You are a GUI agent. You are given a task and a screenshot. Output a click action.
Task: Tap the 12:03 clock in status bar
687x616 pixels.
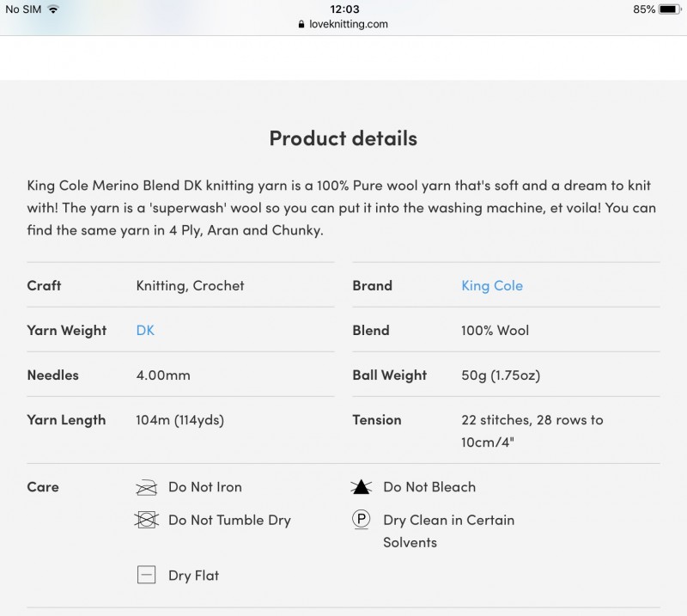coord(344,9)
